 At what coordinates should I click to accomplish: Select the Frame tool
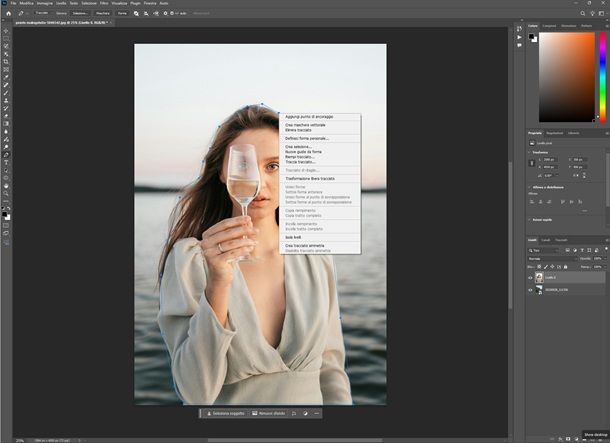(x=6, y=70)
